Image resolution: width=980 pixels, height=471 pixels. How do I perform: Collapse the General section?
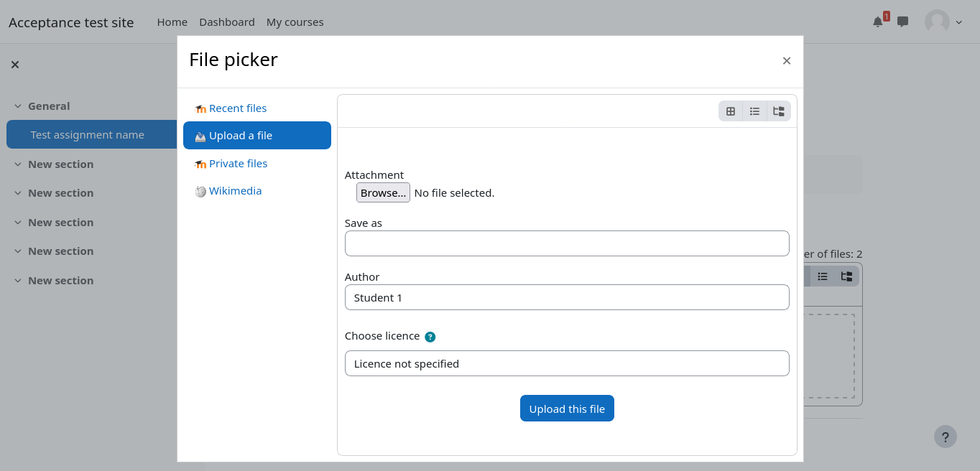18,106
